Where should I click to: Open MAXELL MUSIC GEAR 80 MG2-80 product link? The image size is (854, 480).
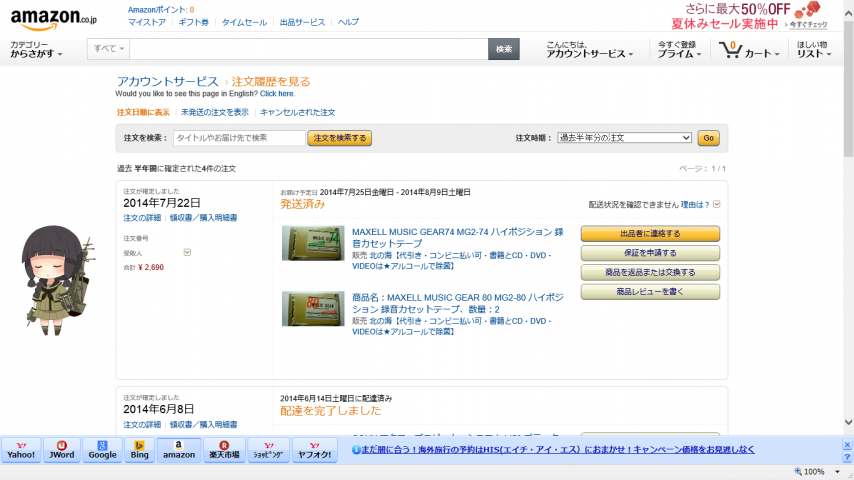click(458, 303)
